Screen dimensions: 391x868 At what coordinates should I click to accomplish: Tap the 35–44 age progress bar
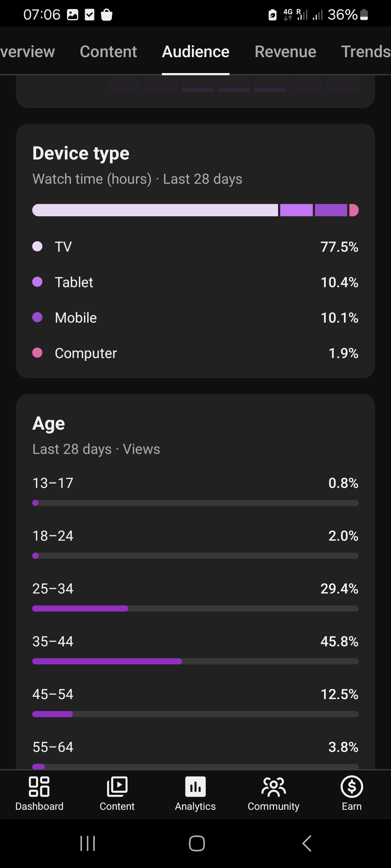195,661
